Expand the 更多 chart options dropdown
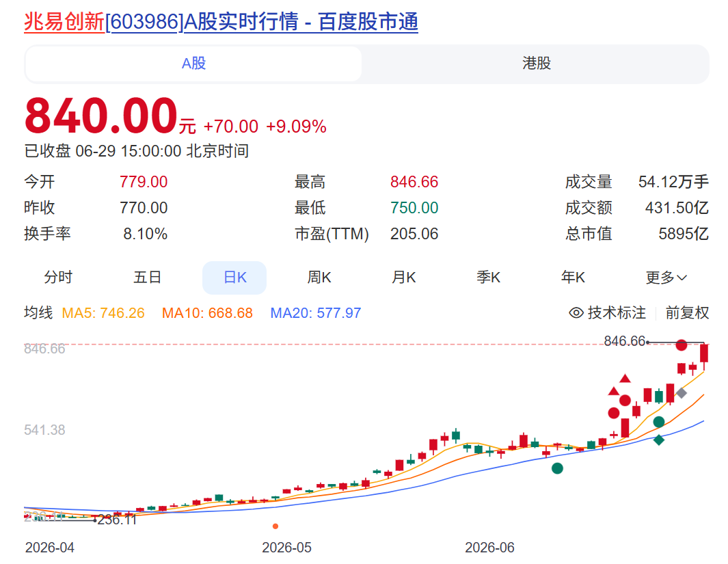 click(x=666, y=278)
